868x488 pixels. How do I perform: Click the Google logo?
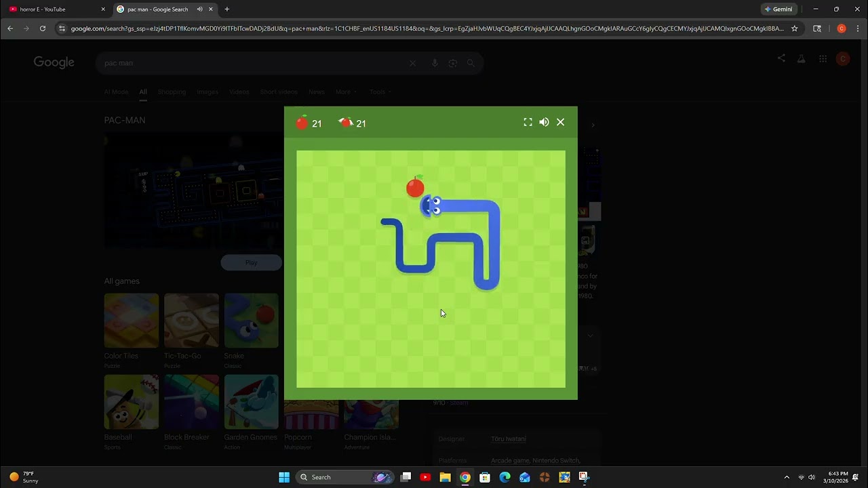tap(54, 62)
